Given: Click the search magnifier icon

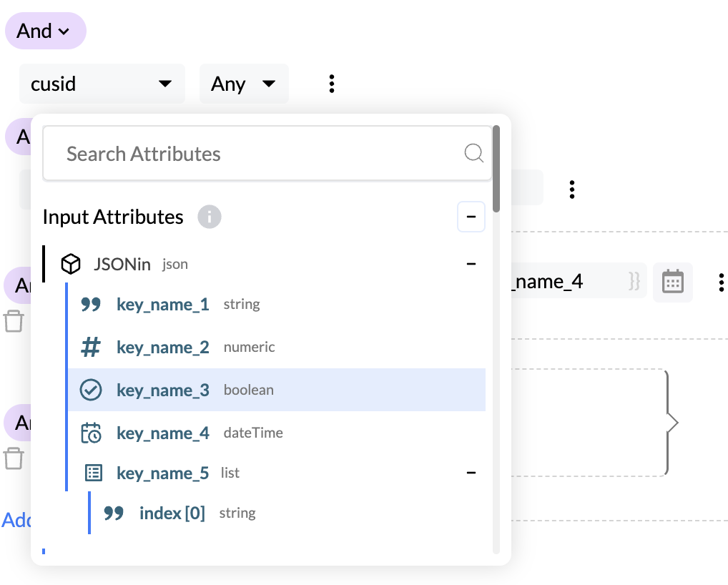Looking at the screenshot, I should 473,153.
